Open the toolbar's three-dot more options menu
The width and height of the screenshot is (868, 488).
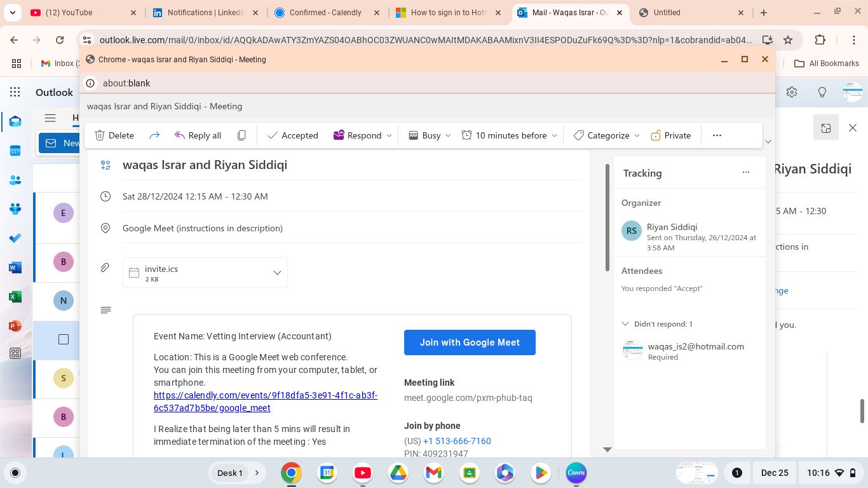coord(717,135)
